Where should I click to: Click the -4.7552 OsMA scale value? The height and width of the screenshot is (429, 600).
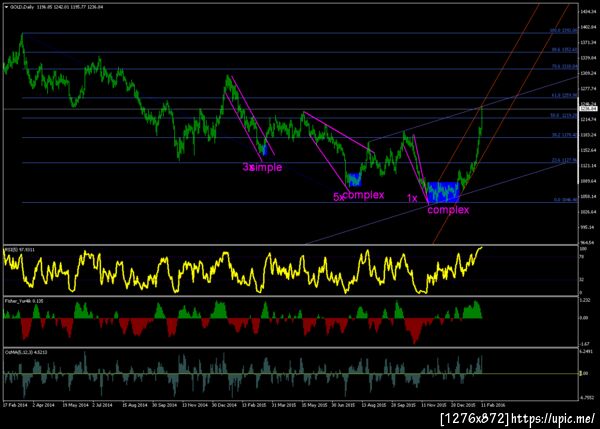587,397
